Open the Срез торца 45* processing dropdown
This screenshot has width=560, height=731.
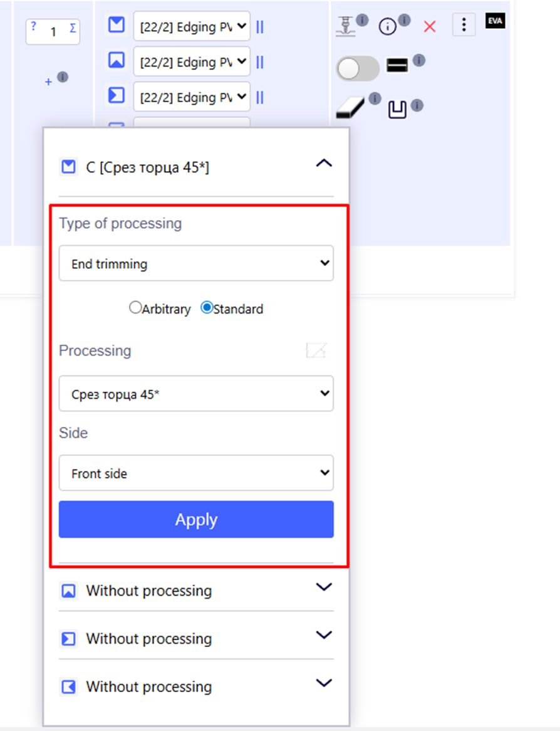coord(196,394)
